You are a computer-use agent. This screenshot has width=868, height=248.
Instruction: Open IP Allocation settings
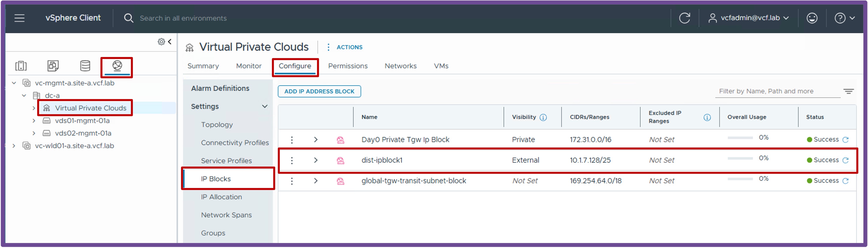pyautogui.click(x=221, y=197)
